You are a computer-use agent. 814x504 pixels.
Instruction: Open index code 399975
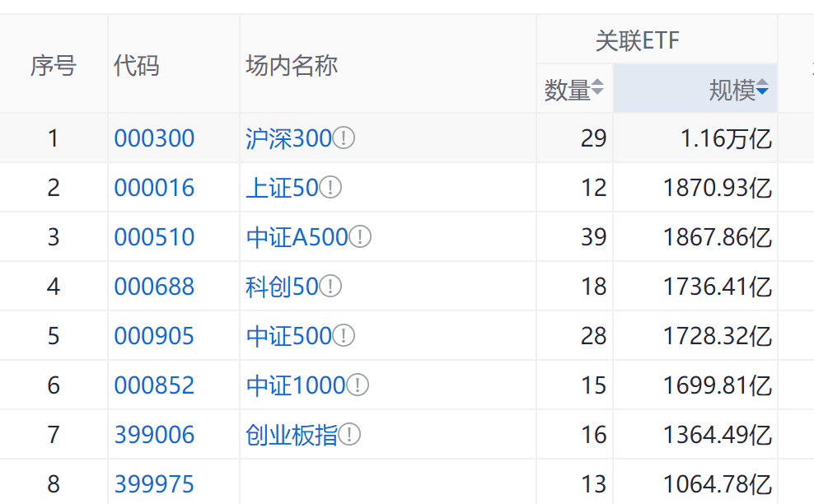click(x=154, y=483)
